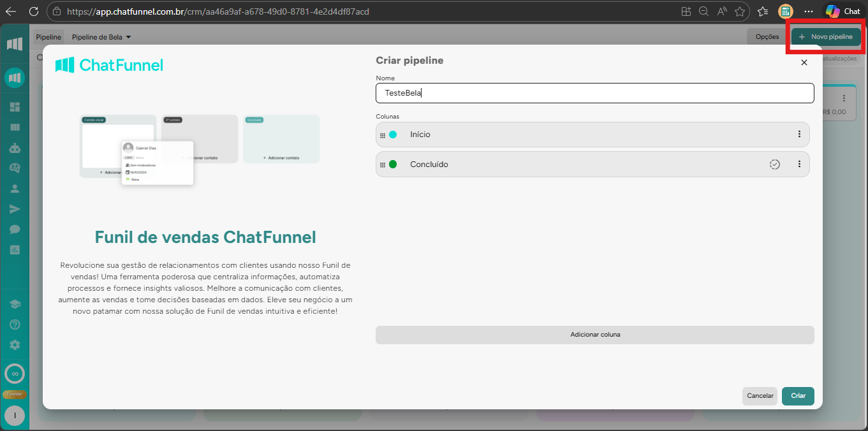Click the ChatFunnel logo atop the sidebar
This screenshot has width=868, height=431.
[x=15, y=44]
